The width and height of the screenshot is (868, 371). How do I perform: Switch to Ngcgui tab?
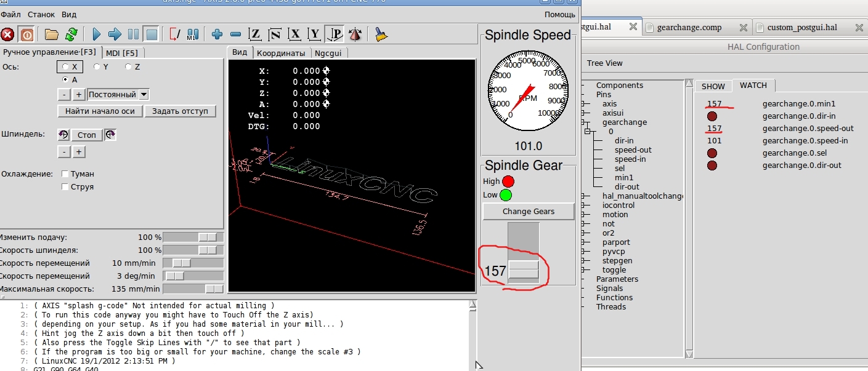[x=330, y=53]
